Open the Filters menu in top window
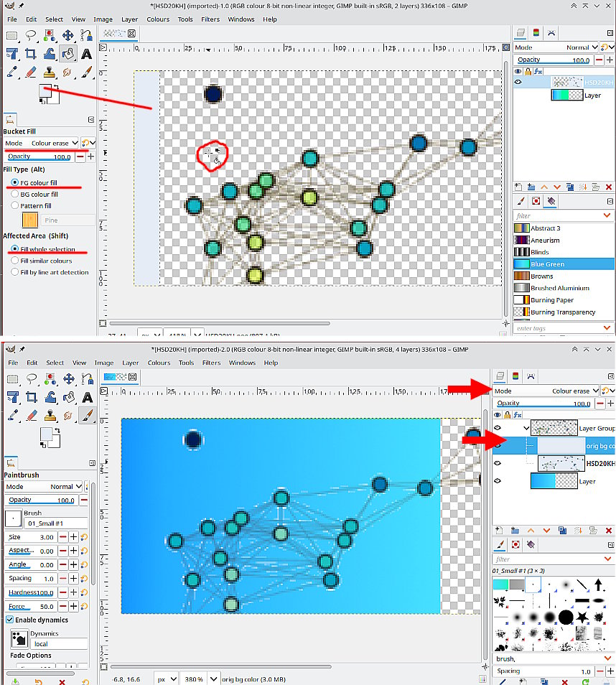 point(210,19)
